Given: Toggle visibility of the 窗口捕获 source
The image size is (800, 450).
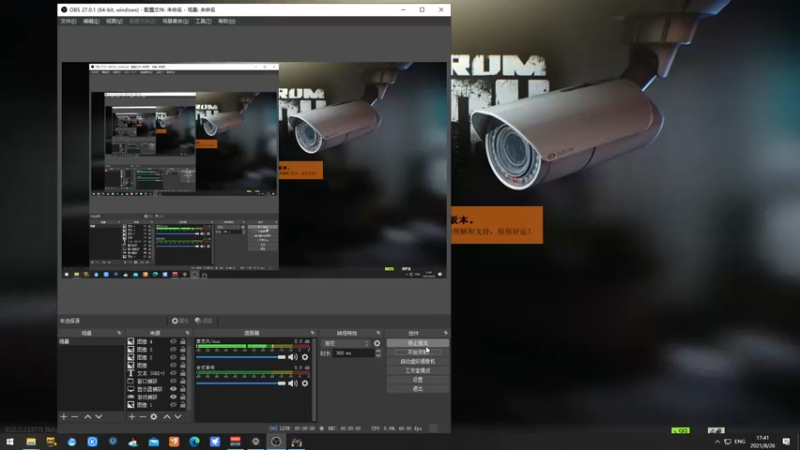Looking at the screenshot, I should pos(173,381).
